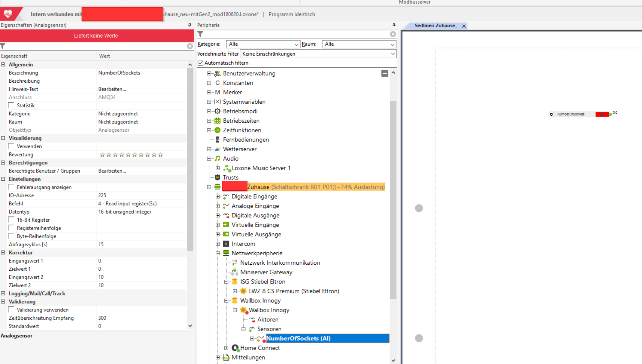The image size is (642, 364).
Task: Click the Zeitfunktionen clock icon
Action: (217, 130)
